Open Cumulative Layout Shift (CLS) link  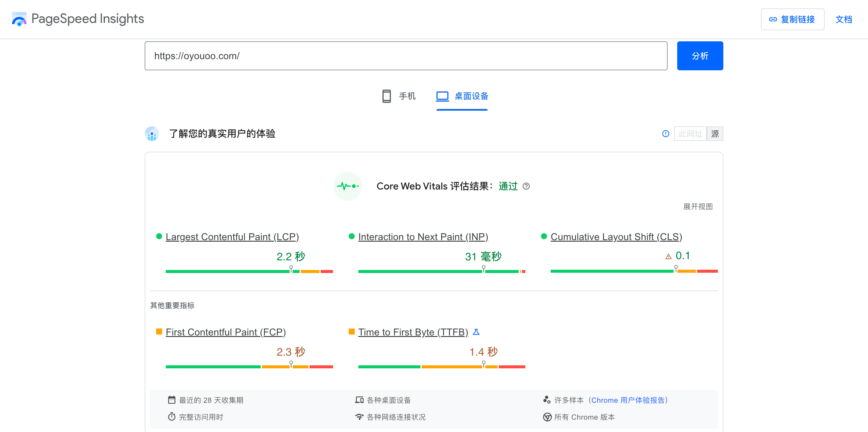point(616,237)
